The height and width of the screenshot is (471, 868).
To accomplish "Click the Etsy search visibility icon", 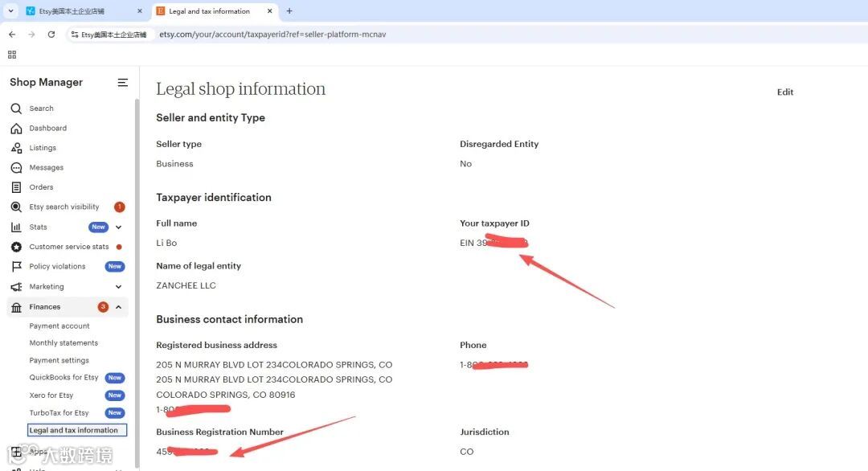I will point(16,207).
